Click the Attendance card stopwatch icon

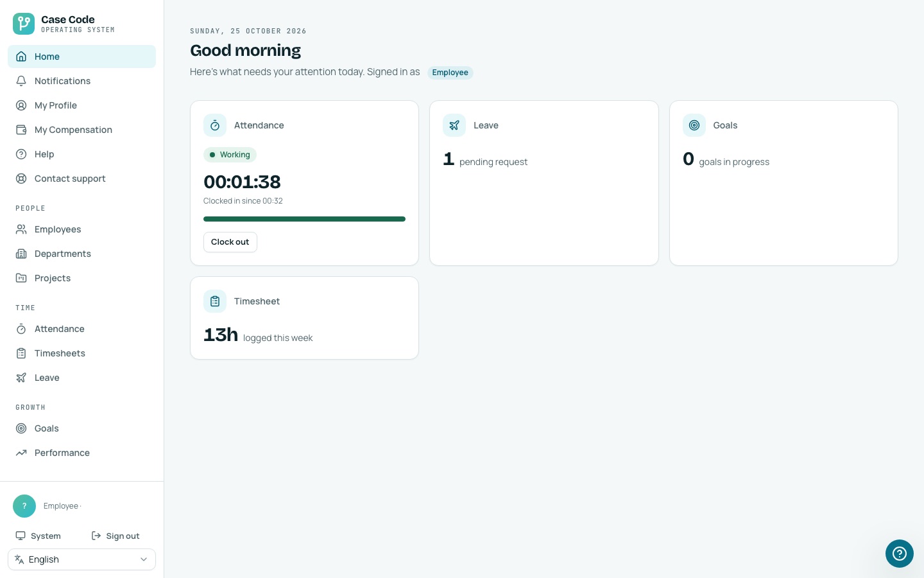215,125
